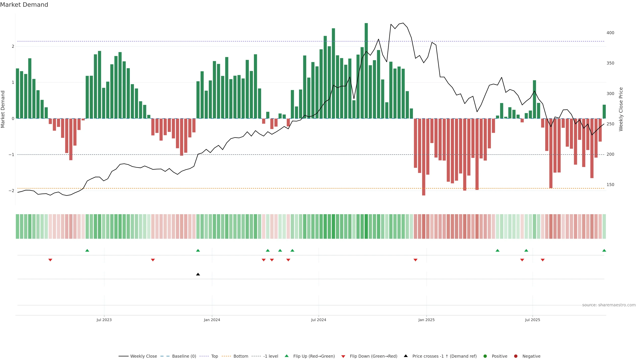Toggle the -1 level legend entry
The width and height of the screenshot is (644, 362).
pyautogui.click(x=271, y=356)
